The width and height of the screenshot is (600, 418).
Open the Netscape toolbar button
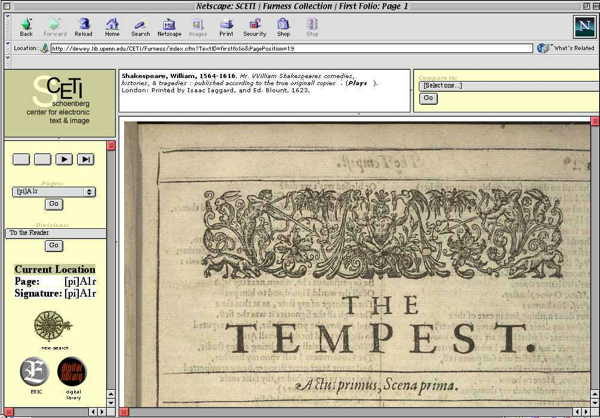[169, 27]
